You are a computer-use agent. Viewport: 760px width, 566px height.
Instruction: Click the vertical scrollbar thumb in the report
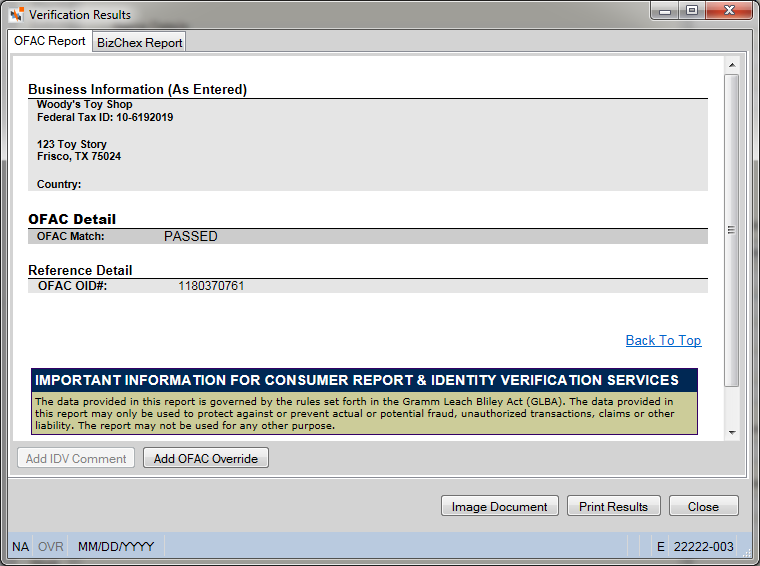point(732,230)
